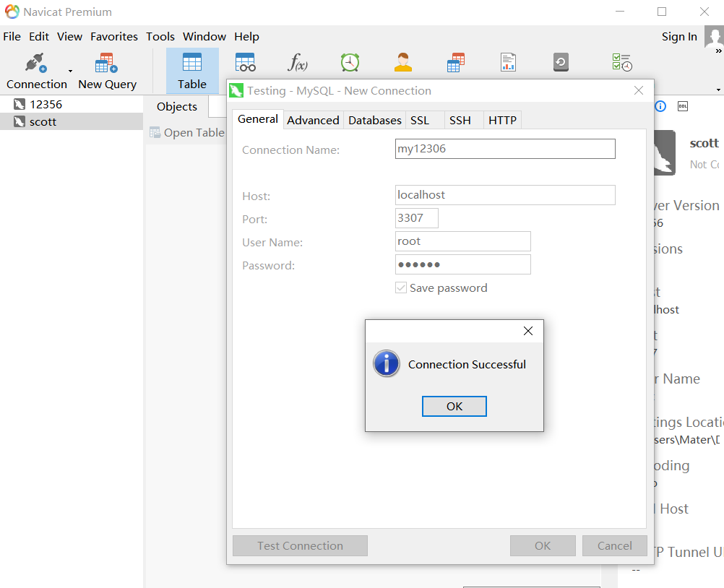Select the scott connection in tree

click(x=72, y=121)
